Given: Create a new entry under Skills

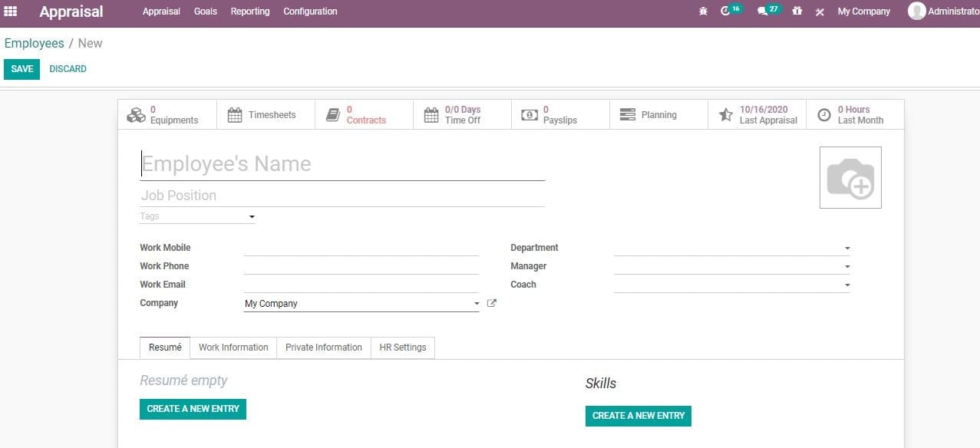Looking at the screenshot, I should 638,416.
